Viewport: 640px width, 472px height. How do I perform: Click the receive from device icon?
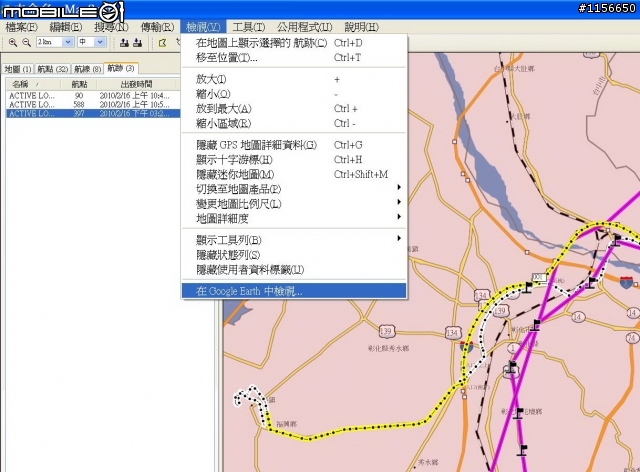point(138,42)
